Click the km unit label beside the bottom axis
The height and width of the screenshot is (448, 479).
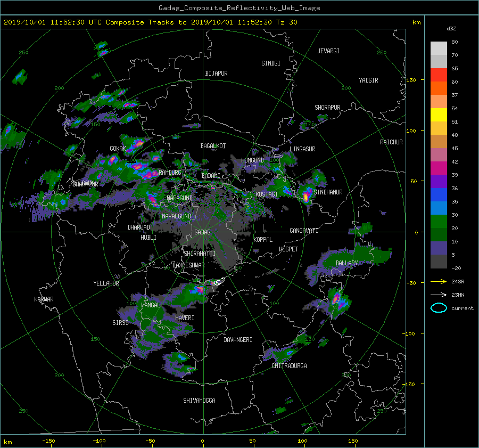[7, 442]
